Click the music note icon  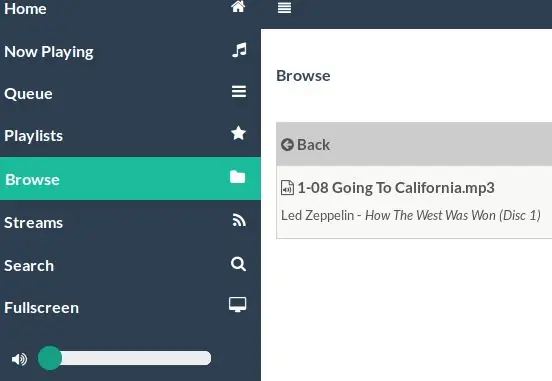pos(239,50)
